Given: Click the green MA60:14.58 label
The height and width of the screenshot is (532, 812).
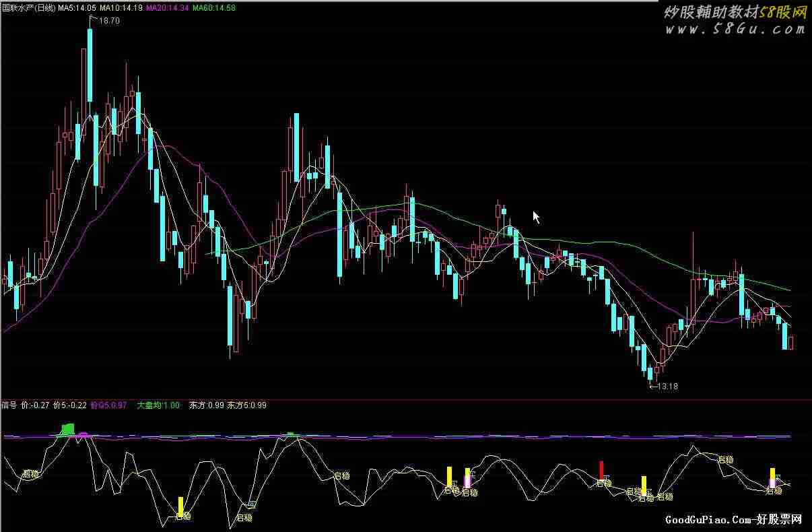Looking at the screenshot, I should pos(213,7).
